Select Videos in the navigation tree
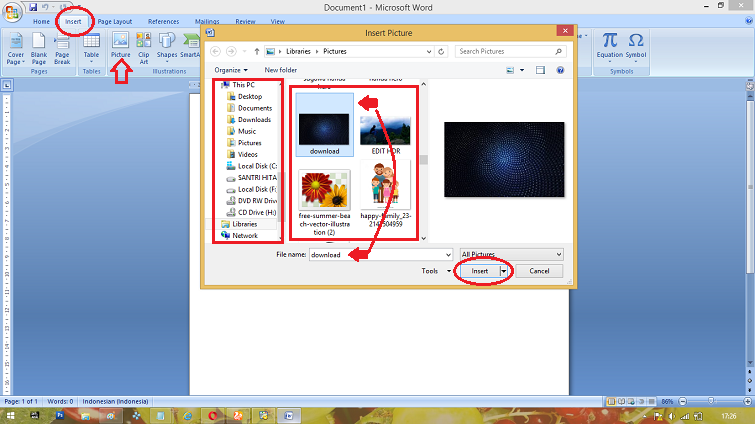Screen dimensions: 755x424 click(x=247, y=154)
